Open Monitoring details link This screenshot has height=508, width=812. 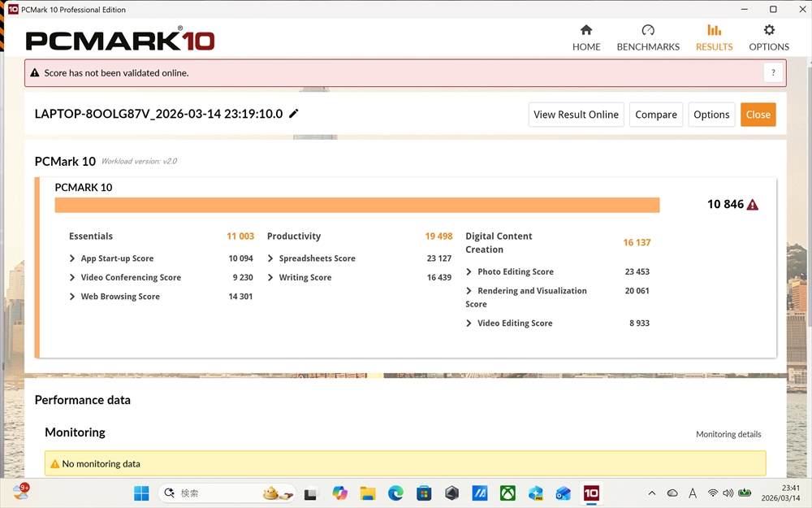pos(728,434)
